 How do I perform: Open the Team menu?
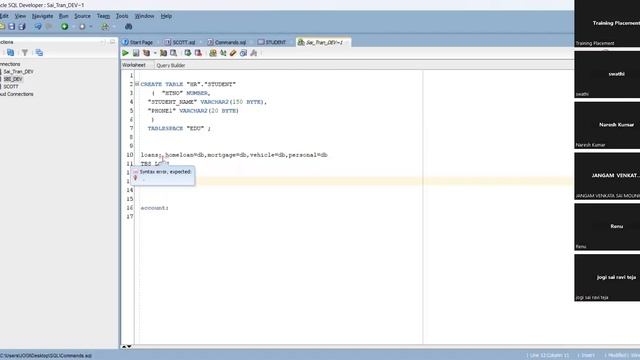tap(103, 16)
